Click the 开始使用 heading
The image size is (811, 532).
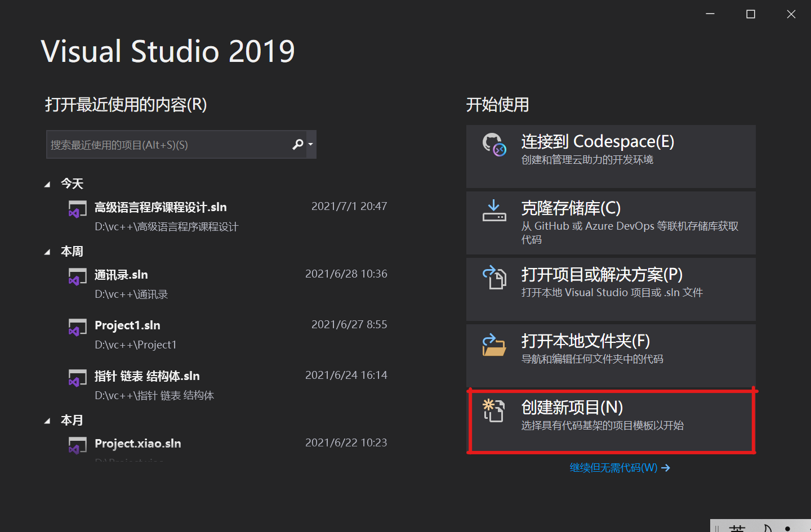pos(498,105)
